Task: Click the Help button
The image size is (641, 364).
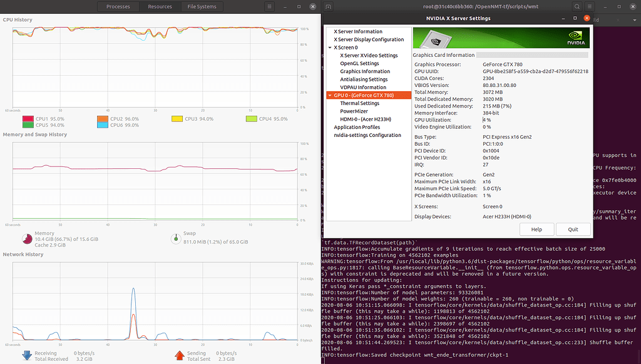Action: (536, 230)
